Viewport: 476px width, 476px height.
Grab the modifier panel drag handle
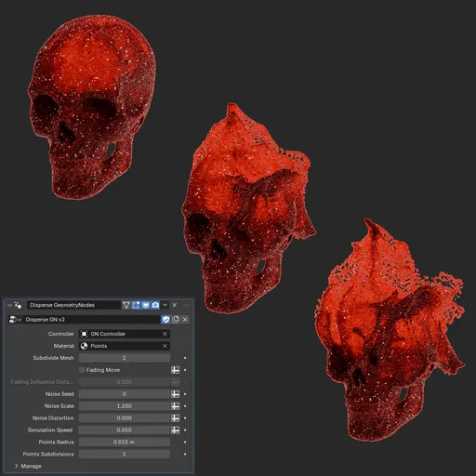[187, 305]
